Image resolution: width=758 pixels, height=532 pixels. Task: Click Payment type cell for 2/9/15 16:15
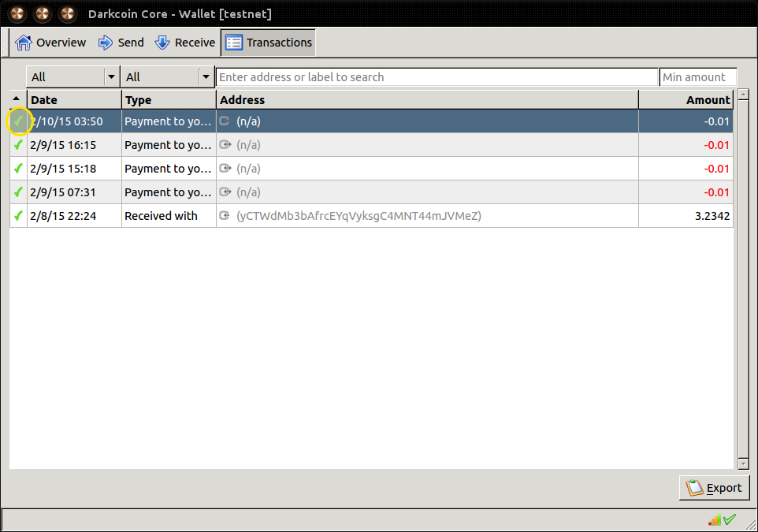(x=169, y=144)
